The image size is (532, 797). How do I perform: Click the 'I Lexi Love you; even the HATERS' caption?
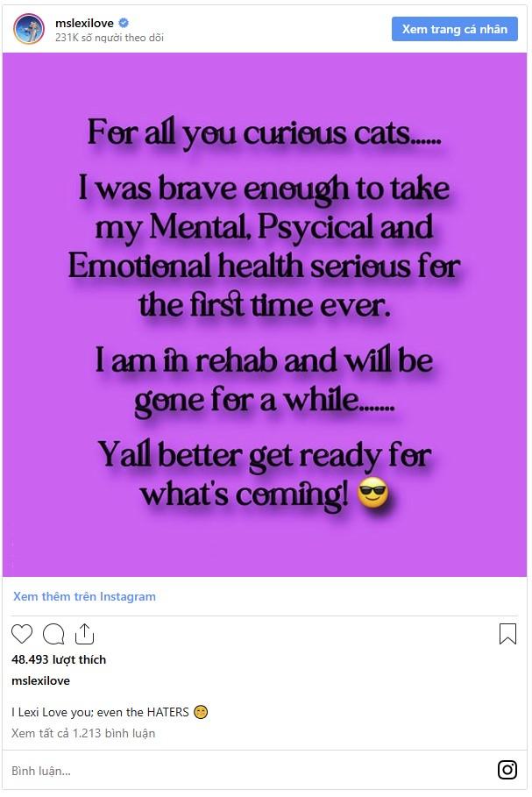(x=100, y=712)
